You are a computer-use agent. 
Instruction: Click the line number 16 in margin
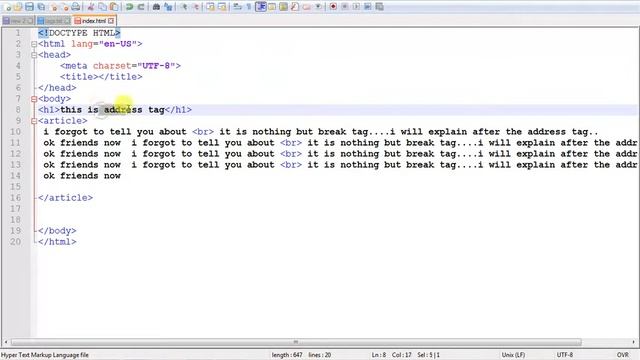[16, 198]
